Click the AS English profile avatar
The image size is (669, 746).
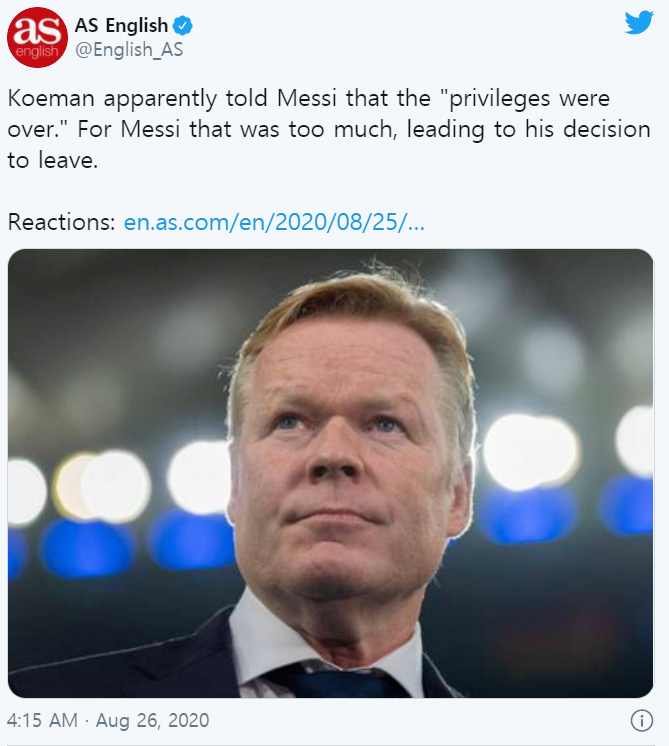tap(38, 39)
